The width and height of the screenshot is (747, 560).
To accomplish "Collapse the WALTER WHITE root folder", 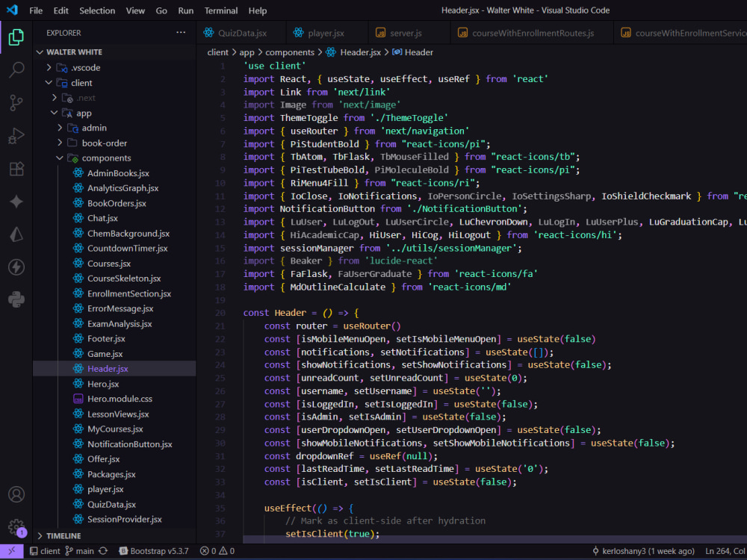I will (x=40, y=52).
